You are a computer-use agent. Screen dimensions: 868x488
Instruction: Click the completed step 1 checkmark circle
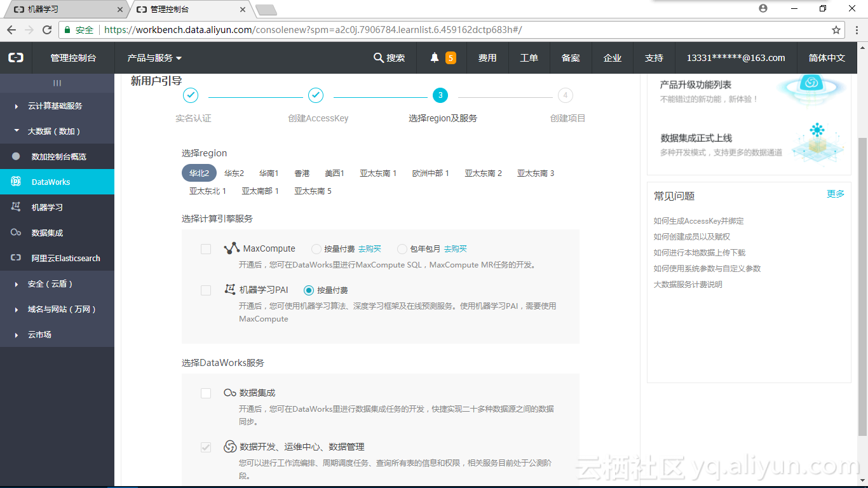[x=191, y=95]
